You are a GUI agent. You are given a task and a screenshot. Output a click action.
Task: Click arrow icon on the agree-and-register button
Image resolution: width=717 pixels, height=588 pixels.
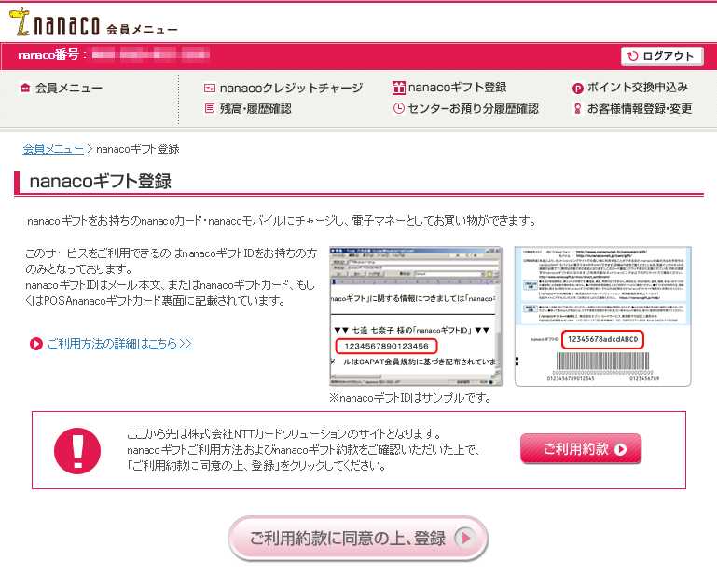[465, 539]
